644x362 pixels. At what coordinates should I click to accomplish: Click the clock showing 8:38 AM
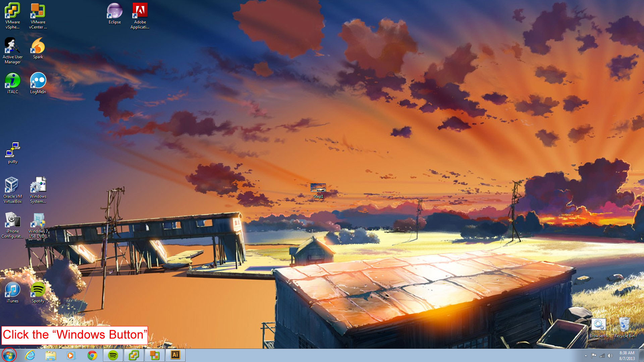(x=627, y=355)
